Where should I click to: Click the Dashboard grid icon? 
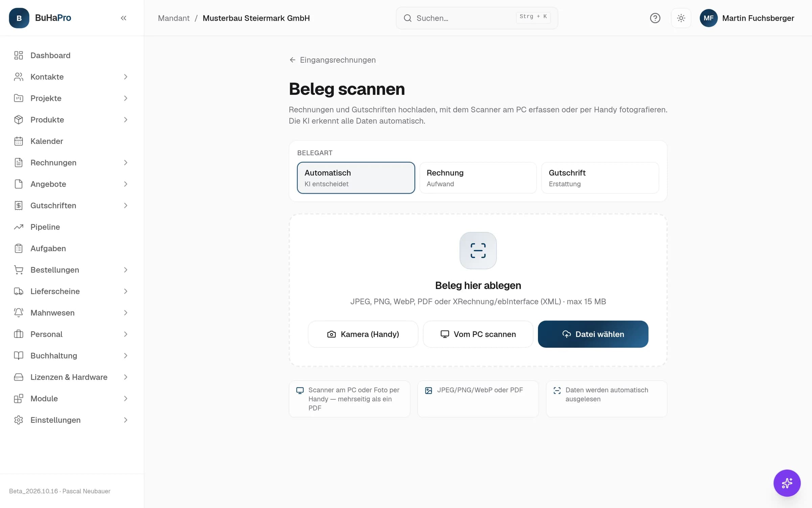[19, 55]
